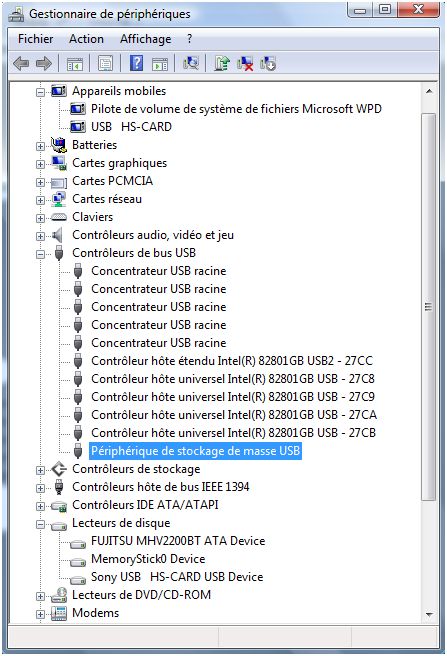The image size is (447, 656).
Task: Collapse the Contrôleurs de bus USB node
Action: (x=40, y=254)
